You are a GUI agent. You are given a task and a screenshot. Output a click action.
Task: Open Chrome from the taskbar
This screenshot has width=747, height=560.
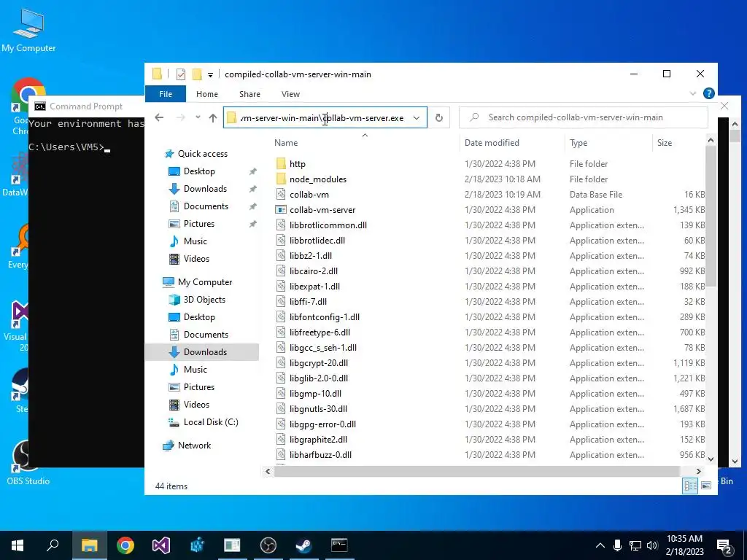125,545
